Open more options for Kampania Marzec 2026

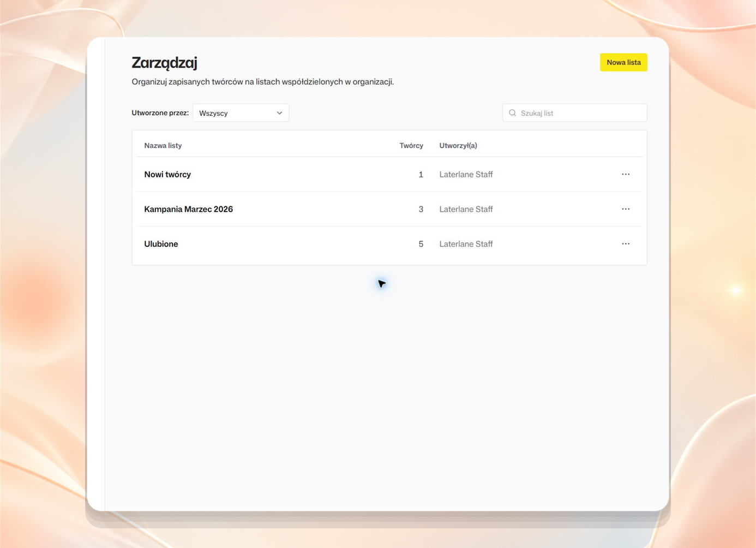click(626, 209)
